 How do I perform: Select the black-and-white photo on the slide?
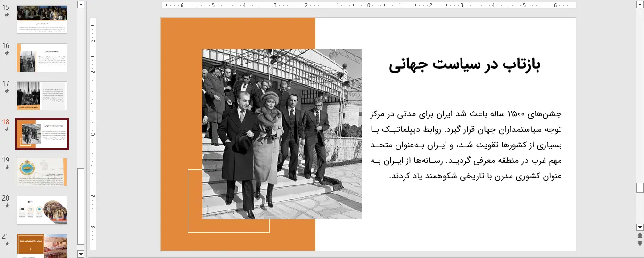[x=282, y=134]
